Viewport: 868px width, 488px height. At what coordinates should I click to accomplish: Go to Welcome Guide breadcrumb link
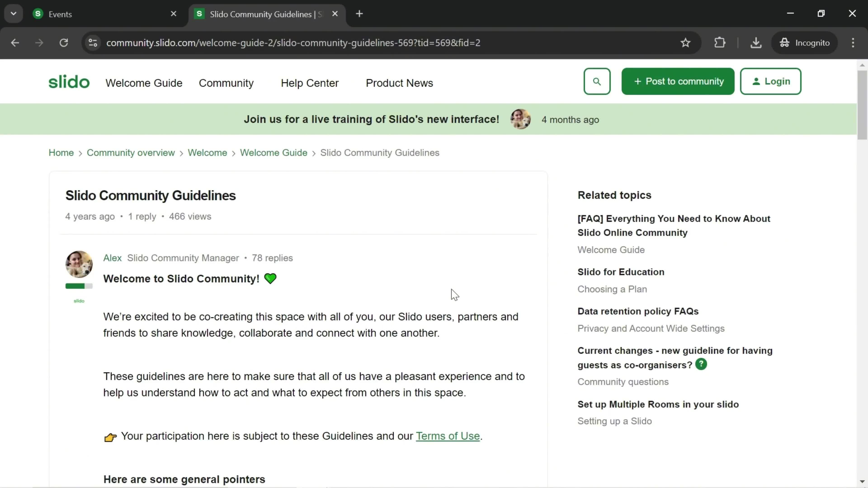coord(274,152)
